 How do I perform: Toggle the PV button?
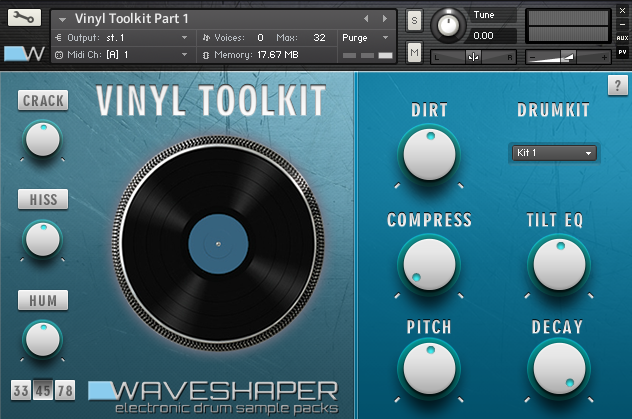click(x=622, y=52)
